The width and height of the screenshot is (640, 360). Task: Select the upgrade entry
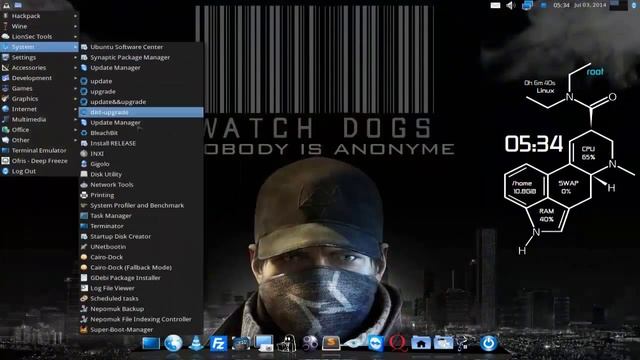[x=141, y=92]
